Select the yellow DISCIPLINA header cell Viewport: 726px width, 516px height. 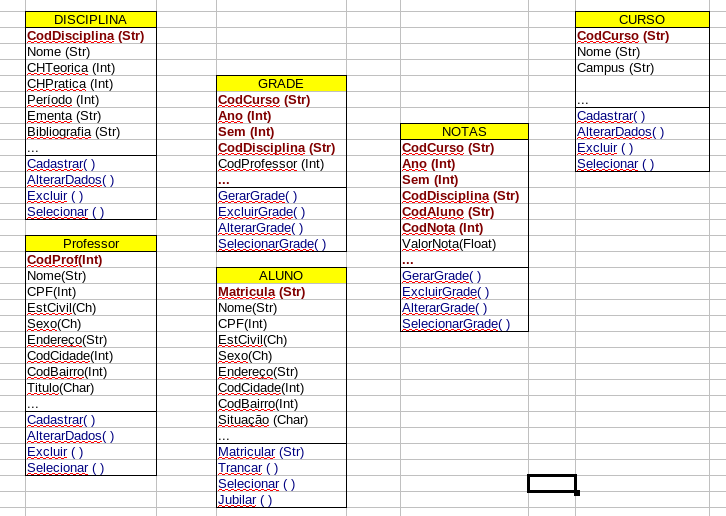(x=90, y=20)
